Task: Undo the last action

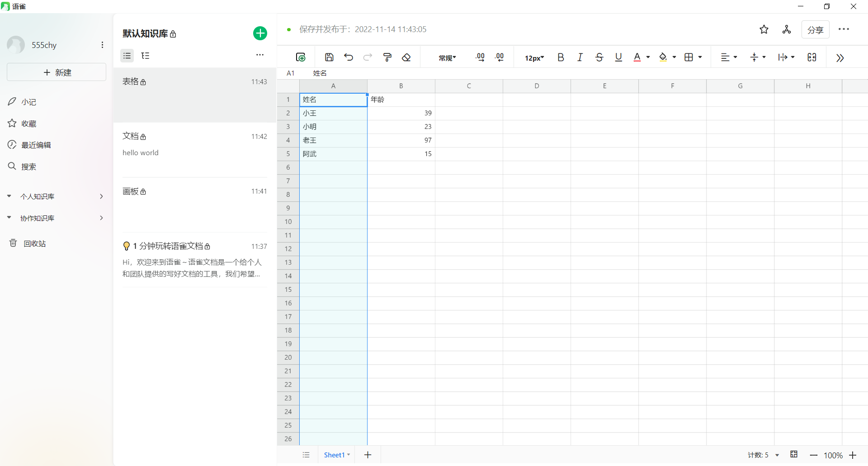Action: [x=349, y=57]
